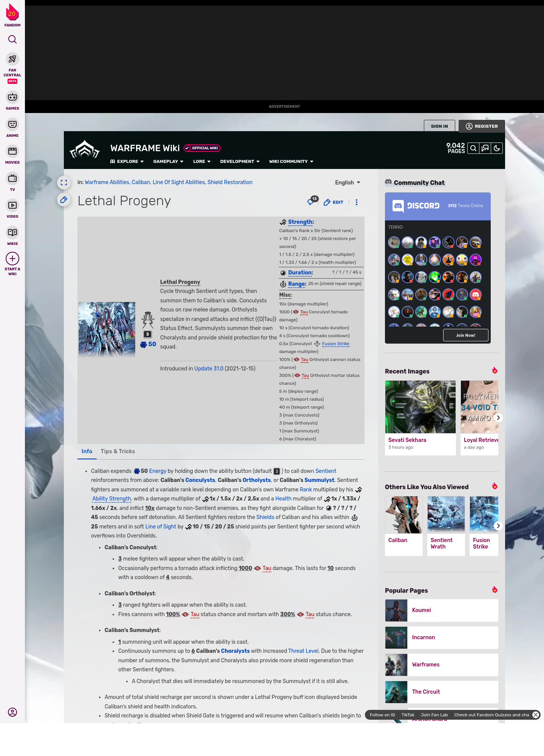Open the Threat Level link in the article

click(x=303, y=651)
